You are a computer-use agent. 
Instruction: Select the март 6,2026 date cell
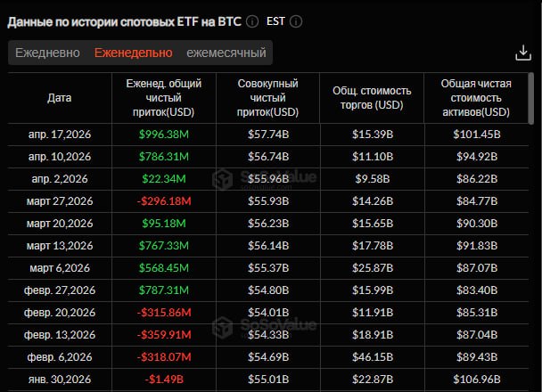point(60,267)
